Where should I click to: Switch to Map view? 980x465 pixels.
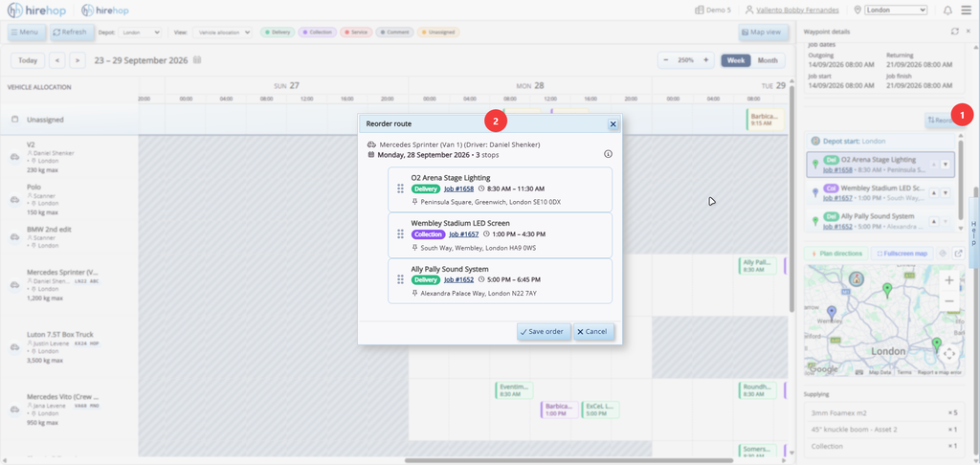click(761, 33)
